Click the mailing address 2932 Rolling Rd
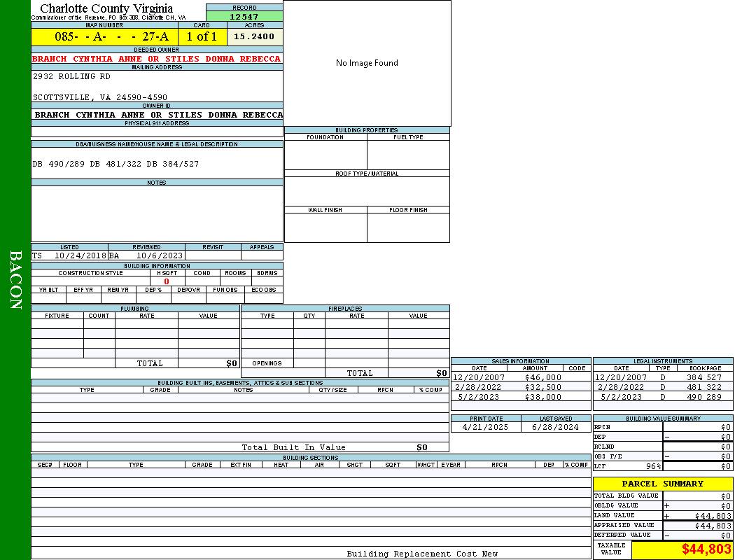This screenshot has width=735, height=560. [x=71, y=76]
